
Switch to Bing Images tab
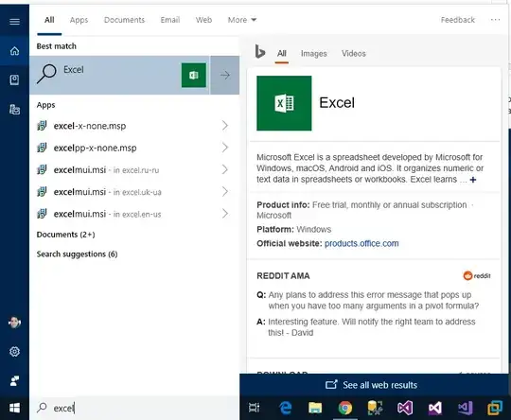tap(313, 53)
